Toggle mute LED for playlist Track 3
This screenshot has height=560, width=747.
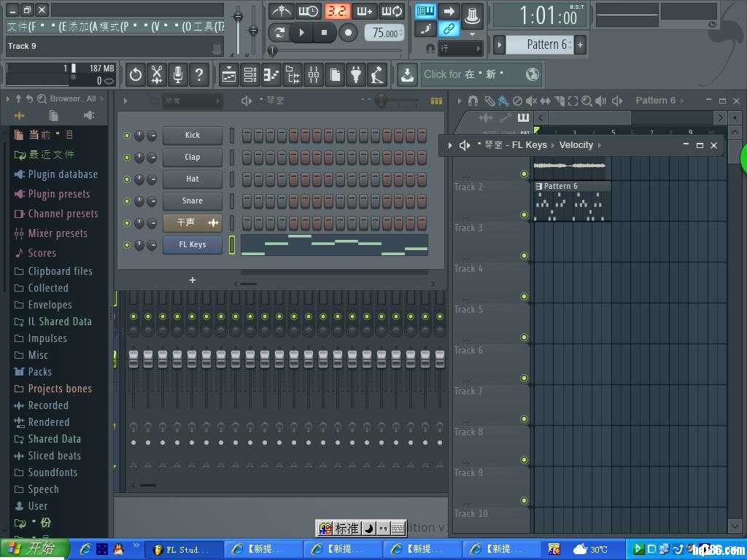point(524,256)
